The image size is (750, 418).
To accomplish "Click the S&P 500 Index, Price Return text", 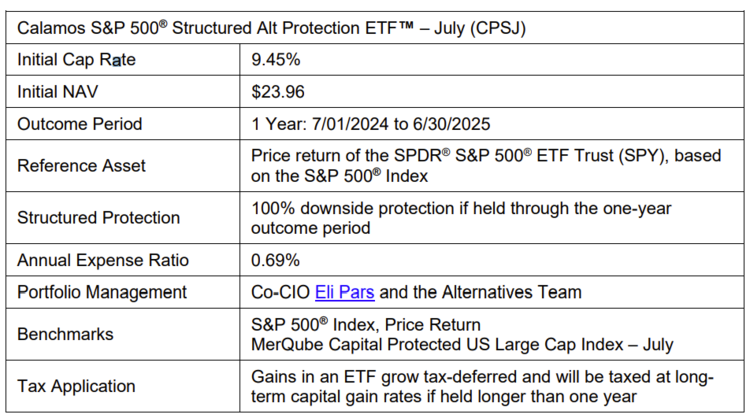I will click(x=367, y=325).
